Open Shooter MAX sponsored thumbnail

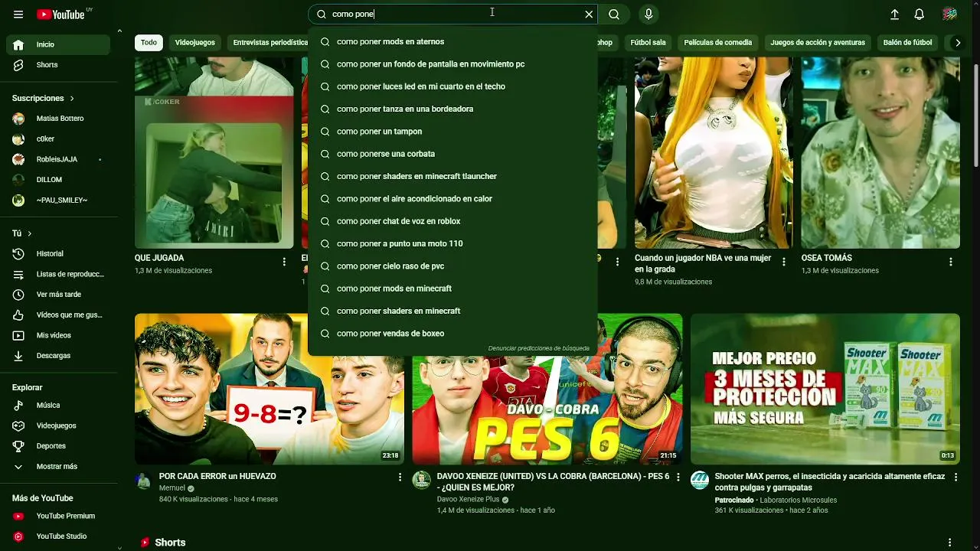[825, 389]
